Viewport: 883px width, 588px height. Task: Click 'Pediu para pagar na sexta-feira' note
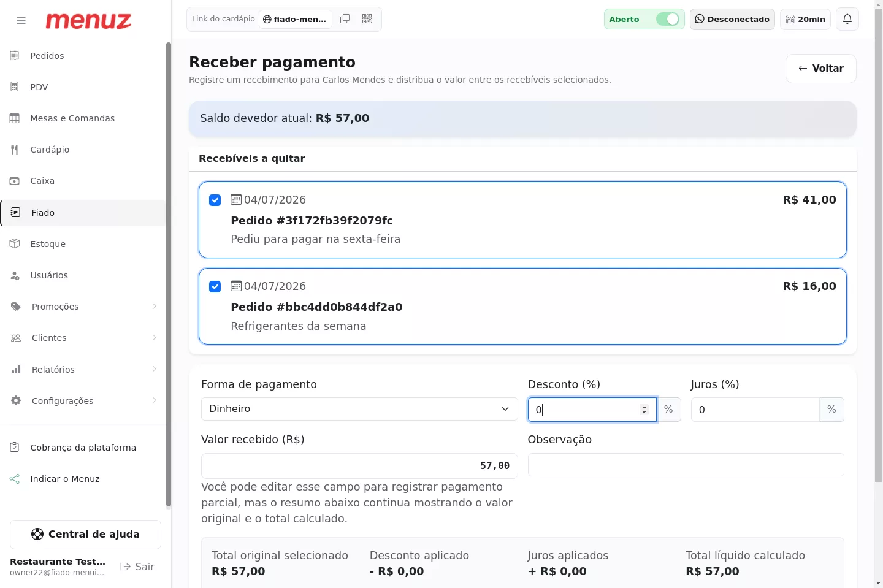tap(315, 239)
